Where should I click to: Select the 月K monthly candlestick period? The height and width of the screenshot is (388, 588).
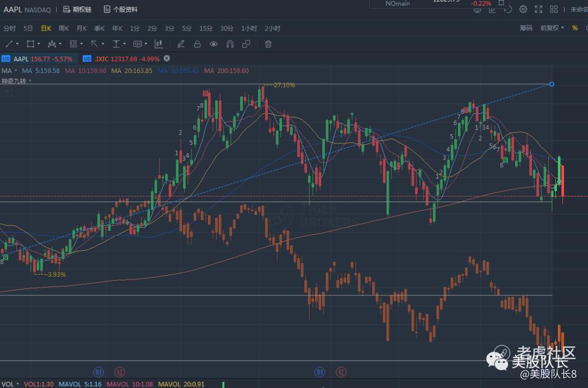pyautogui.click(x=81, y=28)
